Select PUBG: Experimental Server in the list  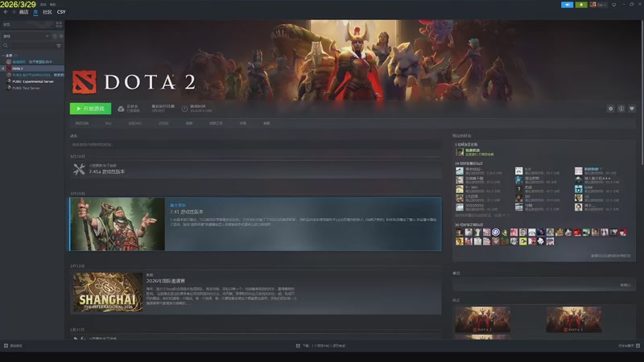[x=32, y=82]
